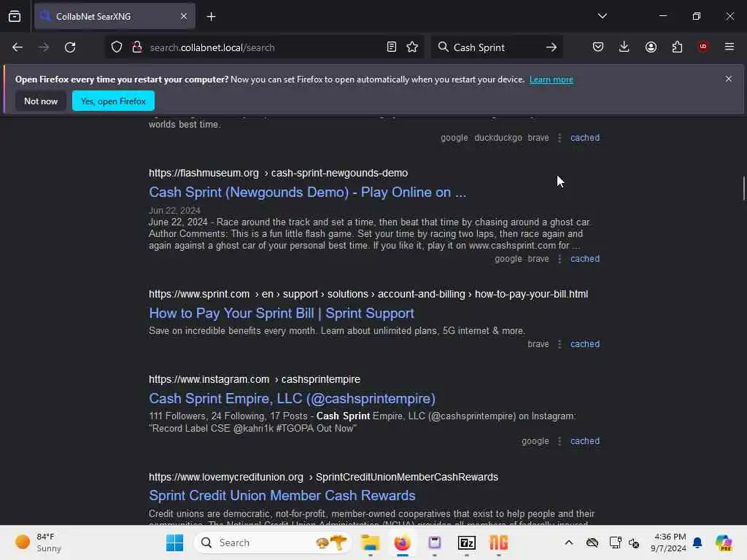
Task: Open the purple app taskbar icon
Action: [x=435, y=542]
